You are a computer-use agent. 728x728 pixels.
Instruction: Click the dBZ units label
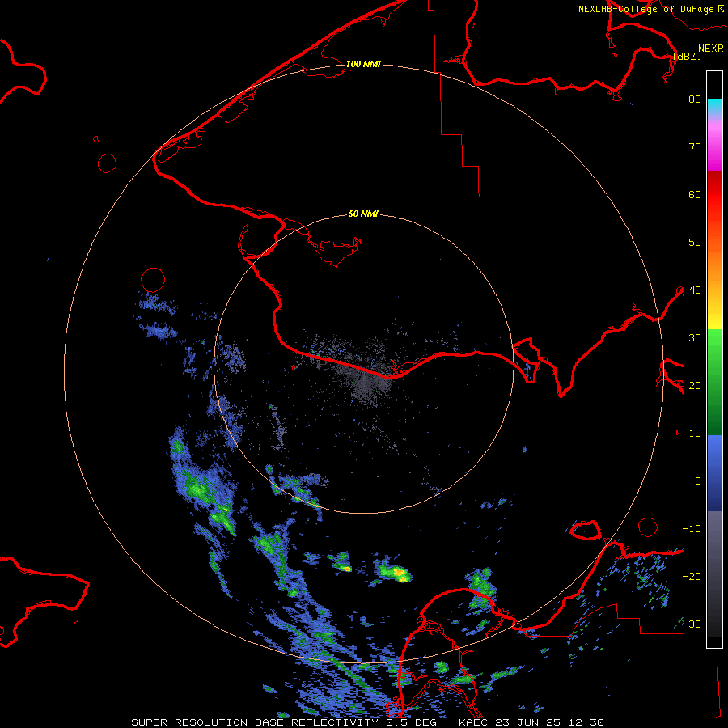click(687, 56)
